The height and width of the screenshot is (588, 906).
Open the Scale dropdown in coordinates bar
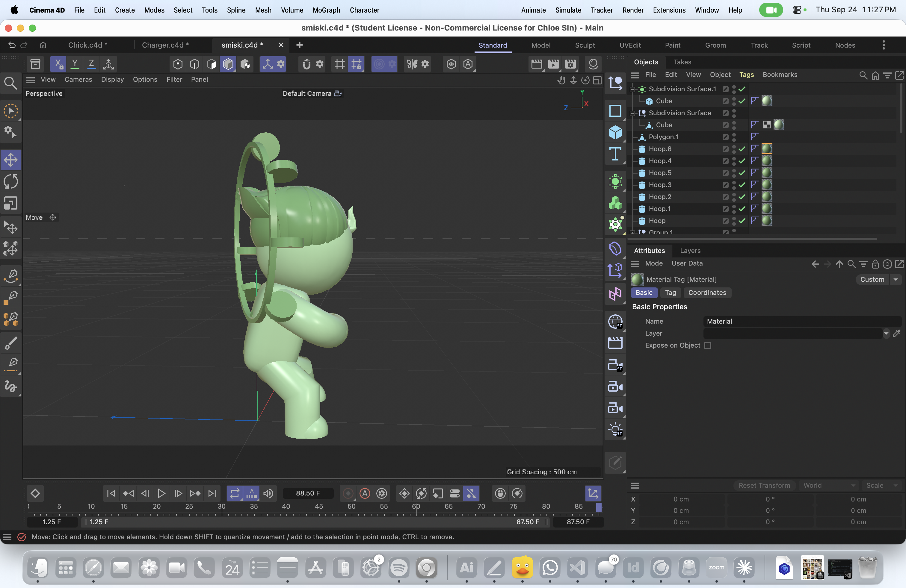[882, 485]
